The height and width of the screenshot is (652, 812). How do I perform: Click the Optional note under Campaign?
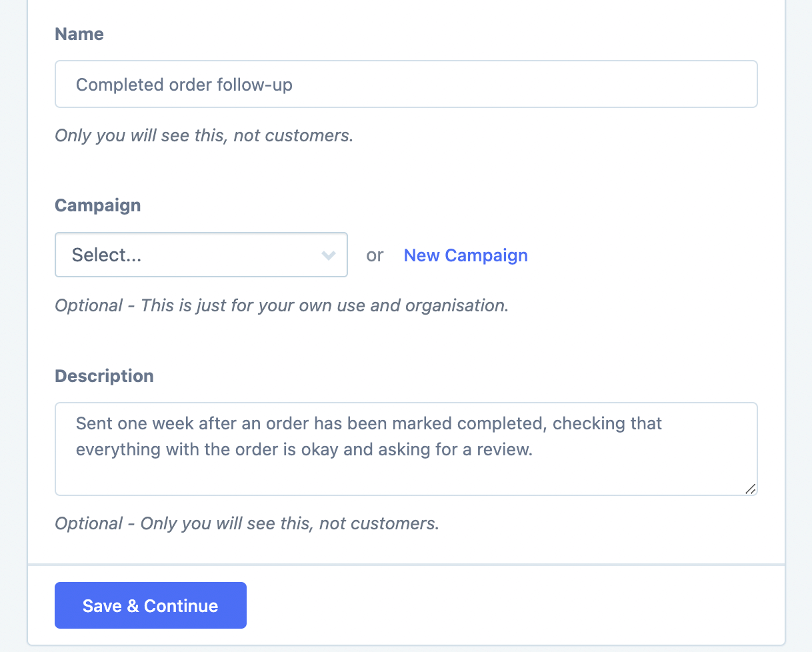tap(281, 305)
